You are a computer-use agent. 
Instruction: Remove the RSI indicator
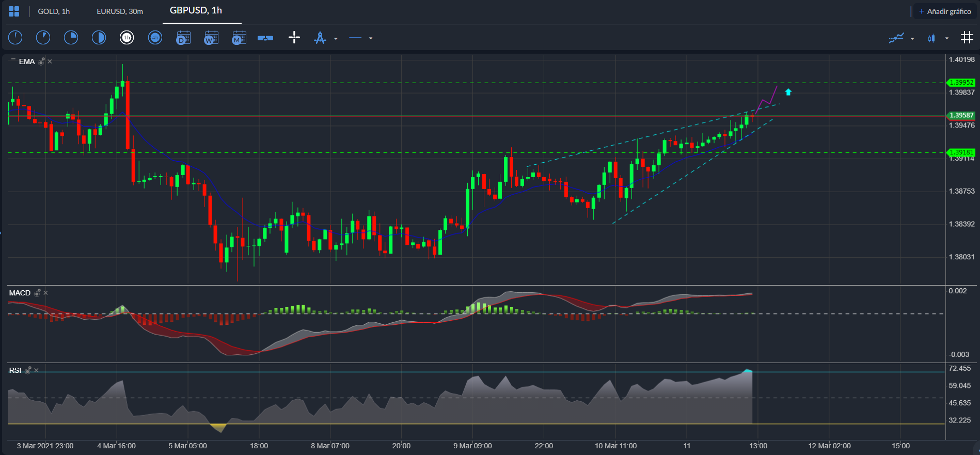[36, 370]
